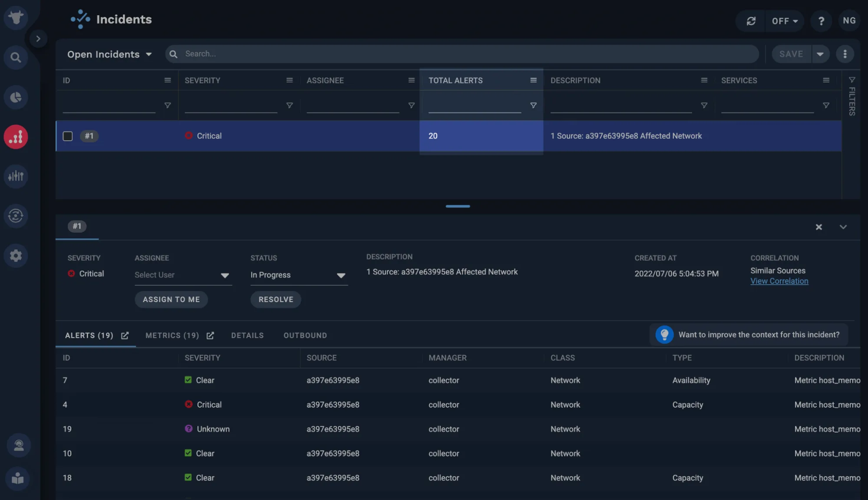Viewport: 868px width, 500px height.
Task: Open the gift box what's new icon
Action: coord(18,479)
